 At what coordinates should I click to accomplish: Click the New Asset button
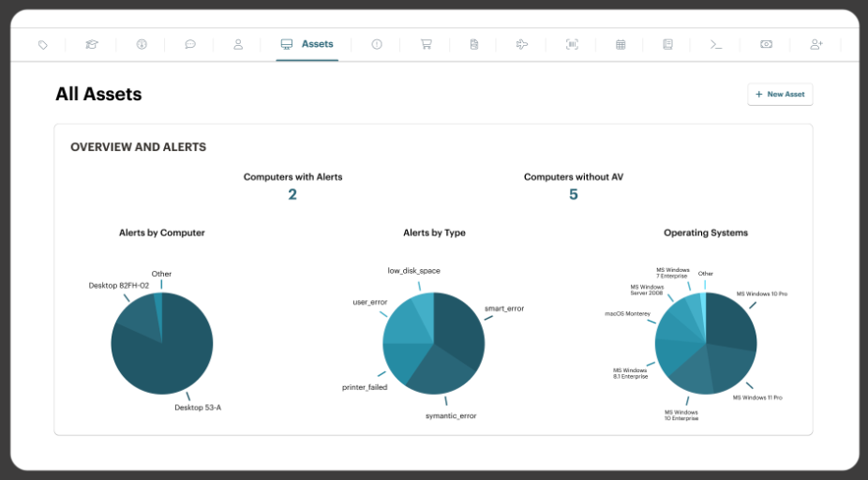780,95
